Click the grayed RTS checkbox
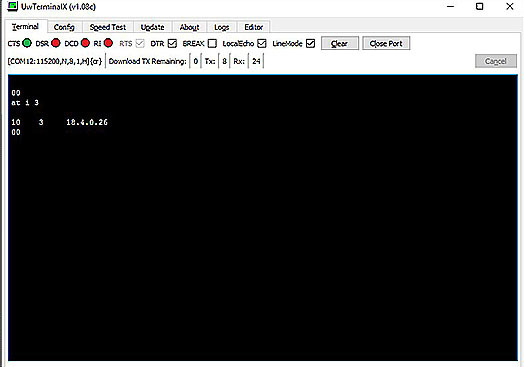 pyautogui.click(x=140, y=43)
